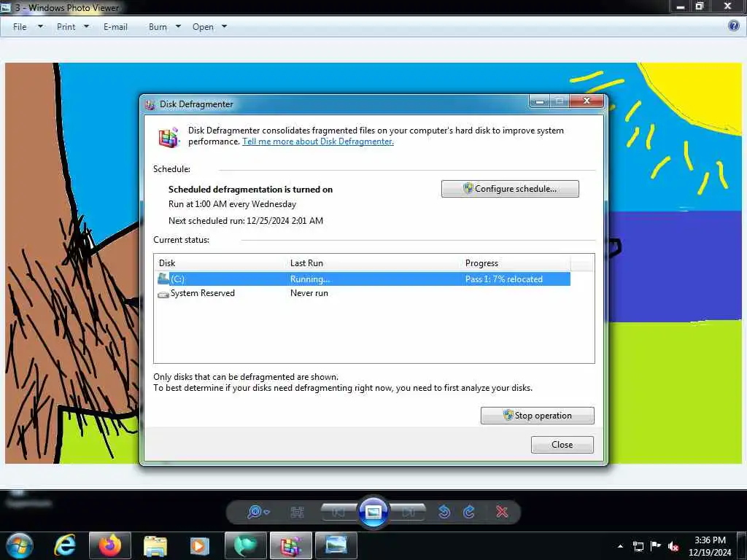Click the muted volume tray icon

coord(673,546)
